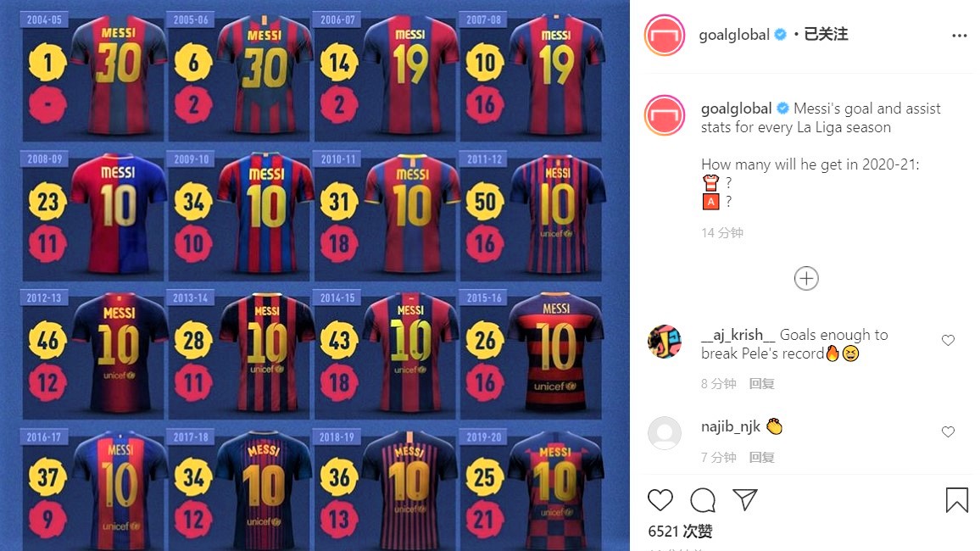Viewport: 980px width, 551px height.
Task: Like the post with the heart icon
Action: click(660, 500)
